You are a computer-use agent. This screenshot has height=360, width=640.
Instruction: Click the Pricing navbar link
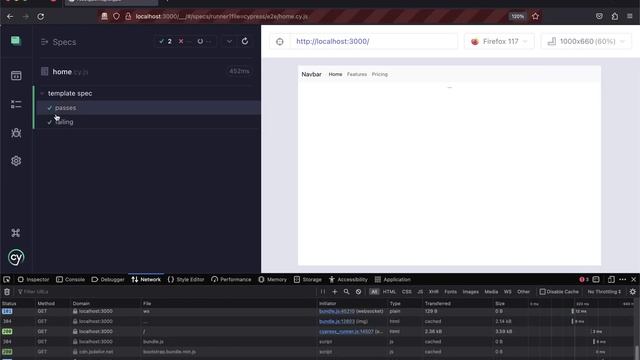point(380,74)
